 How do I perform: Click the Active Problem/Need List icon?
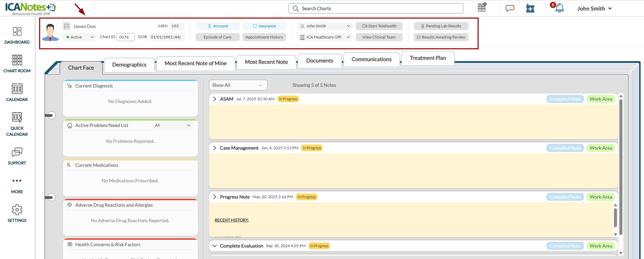70,126
